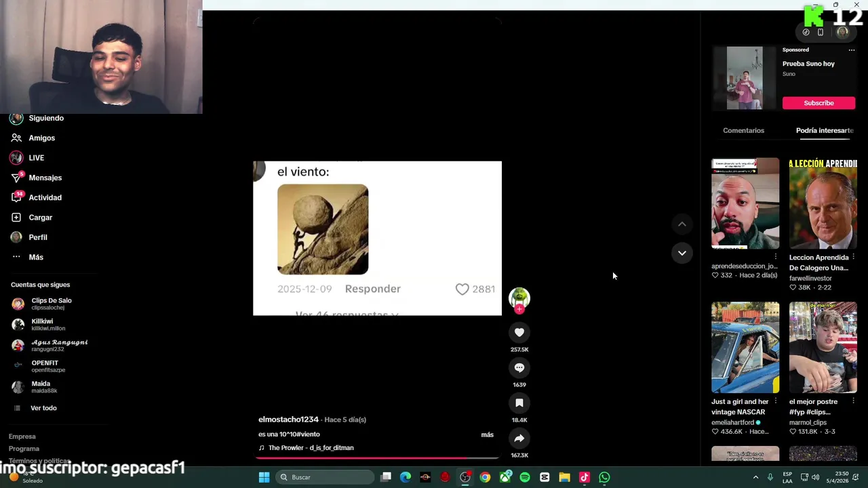Open the emeliahartford creator link
This screenshot has height=488, width=868.
(732, 422)
